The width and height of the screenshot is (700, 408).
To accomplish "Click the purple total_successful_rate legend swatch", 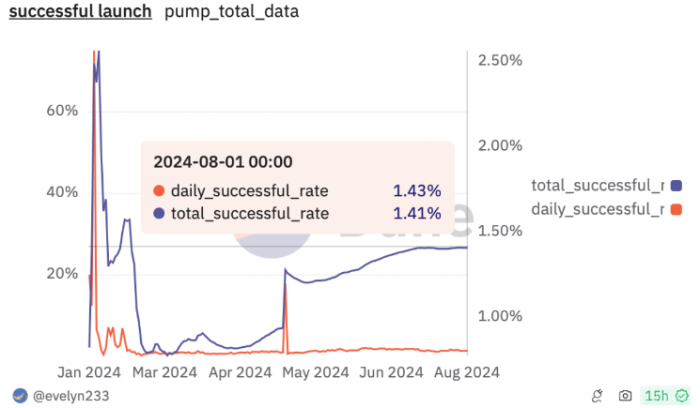I will coord(677,185).
